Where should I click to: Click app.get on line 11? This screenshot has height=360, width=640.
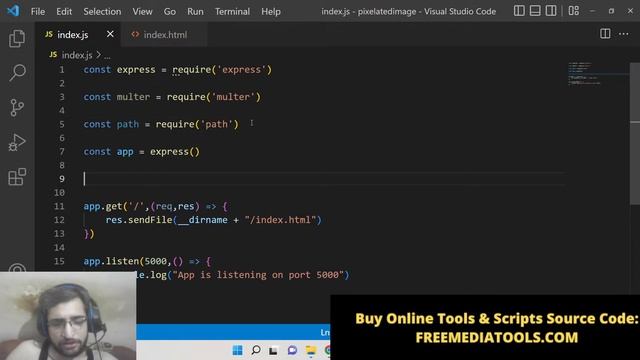coord(103,206)
